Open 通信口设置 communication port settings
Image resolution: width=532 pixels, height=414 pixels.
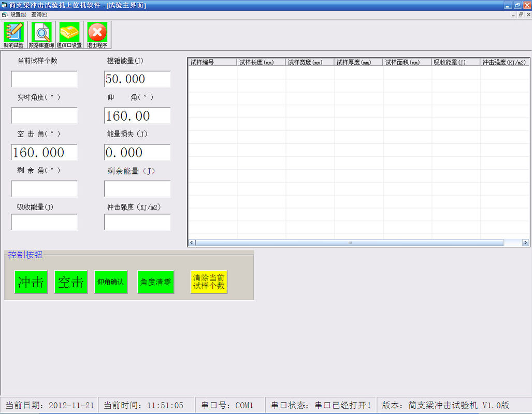(69, 34)
